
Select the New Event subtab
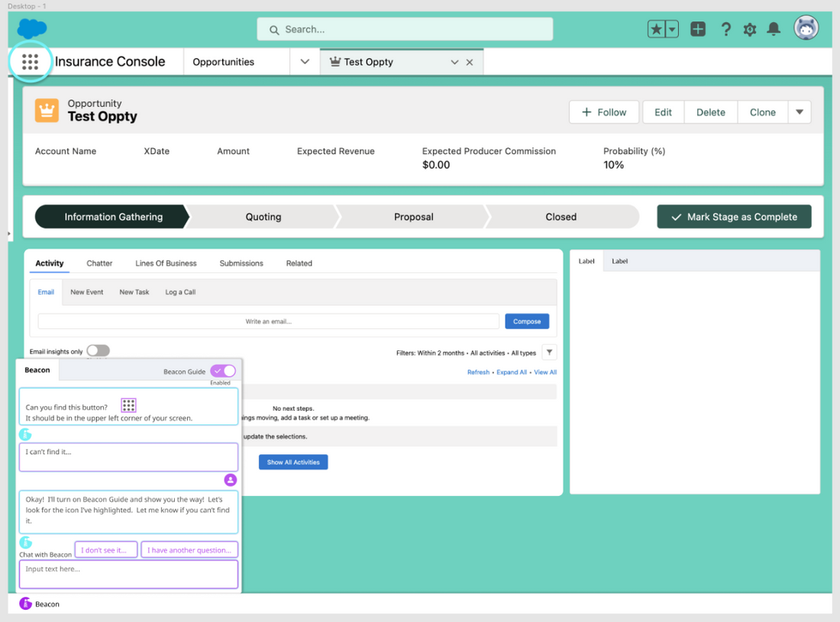pos(87,292)
